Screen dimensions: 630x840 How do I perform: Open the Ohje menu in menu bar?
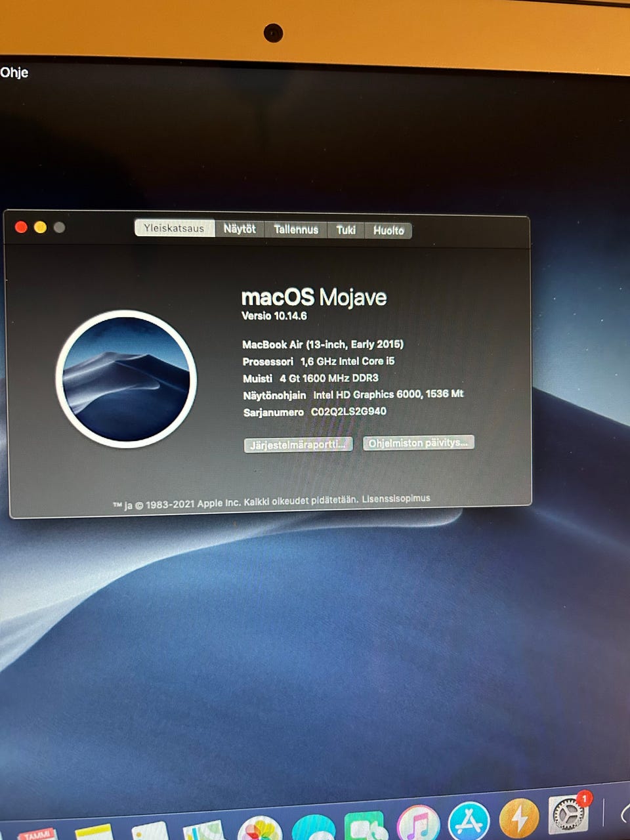[x=14, y=72]
